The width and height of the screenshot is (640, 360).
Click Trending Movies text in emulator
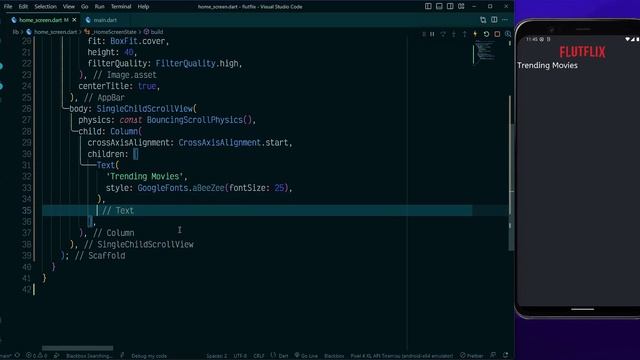tap(547, 65)
